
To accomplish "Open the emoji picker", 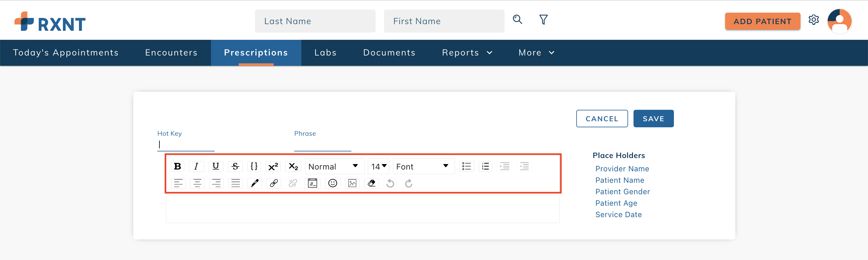I will tap(332, 183).
